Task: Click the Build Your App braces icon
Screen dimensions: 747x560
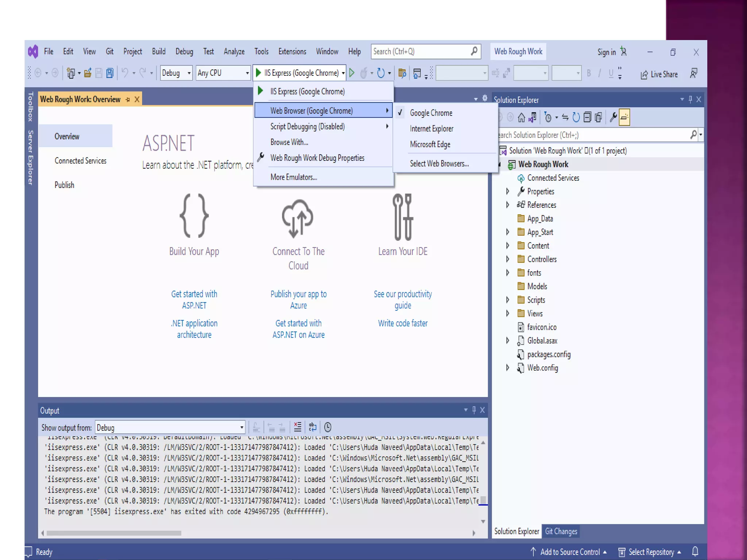Action: click(194, 216)
